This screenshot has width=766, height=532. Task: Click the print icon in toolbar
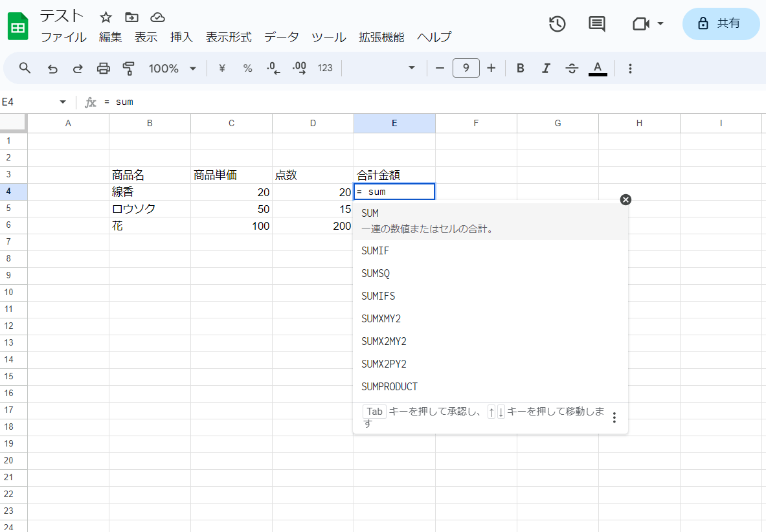(103, 68)
